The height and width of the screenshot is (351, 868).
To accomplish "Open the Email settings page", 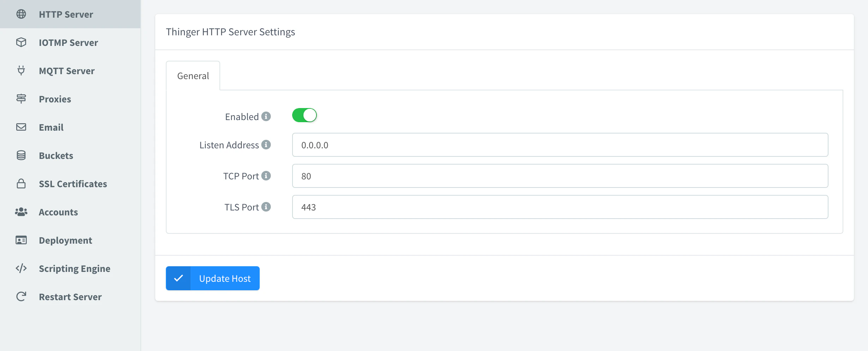I will tap(70, 127).
